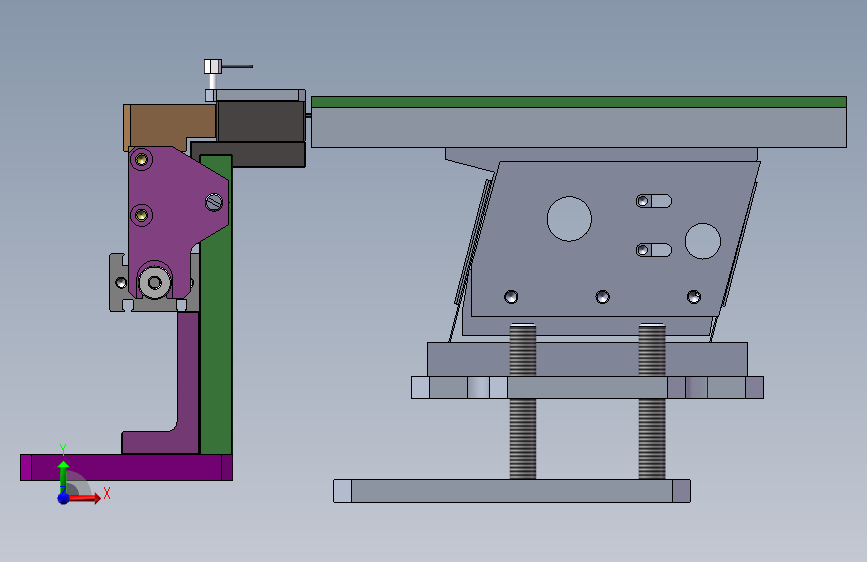867x562 pixels.
Task: Pick the small screw on the extrusion rail's left side
Action: [x=121, y=283]
